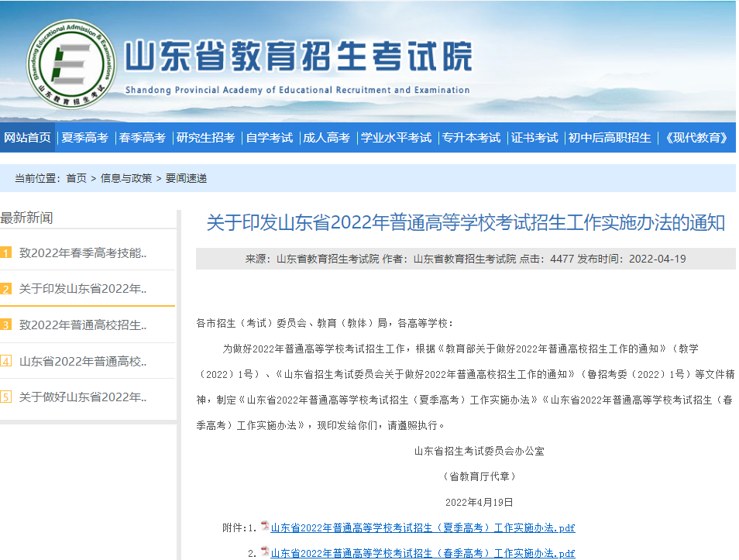This screenshot has height=560, width=739.
Task: Open the first PDF attachment icon for 夏季高考 document
Action: click(x=263, y=527)
